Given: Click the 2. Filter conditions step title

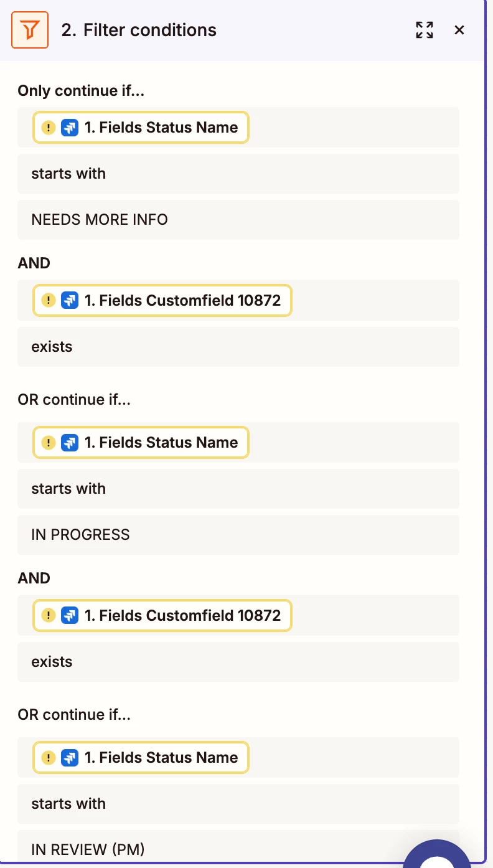Looking at the screenshot, I should click(x=139, y=30).
